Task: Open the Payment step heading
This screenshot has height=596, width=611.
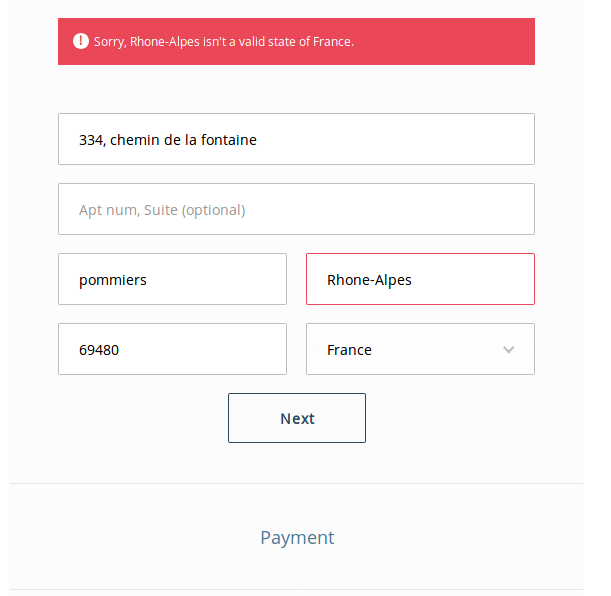Action: [297, 537]
